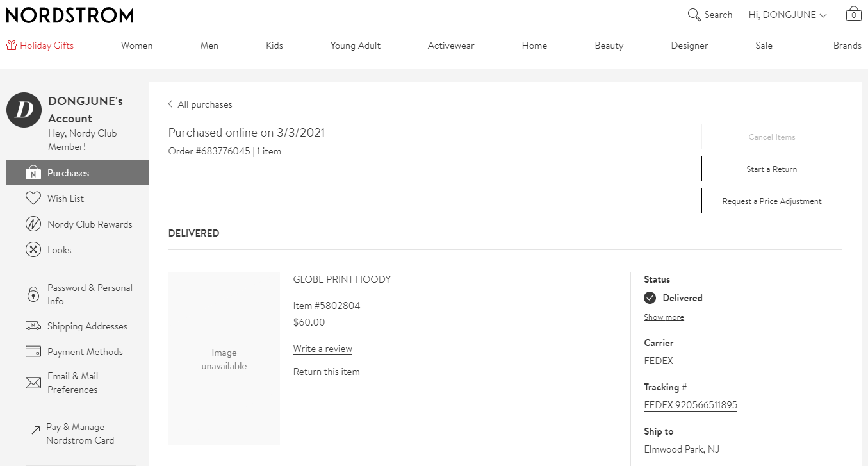Viewport: 868px width, 466px height.
Task: Click the Start a Return button
Action: [772, 169]
